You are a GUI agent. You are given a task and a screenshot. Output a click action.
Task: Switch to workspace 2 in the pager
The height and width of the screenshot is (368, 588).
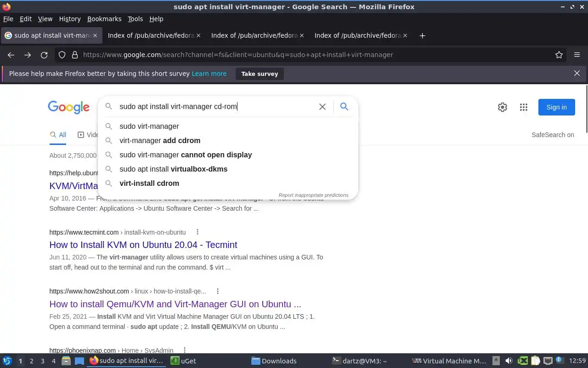click(31, 361)
